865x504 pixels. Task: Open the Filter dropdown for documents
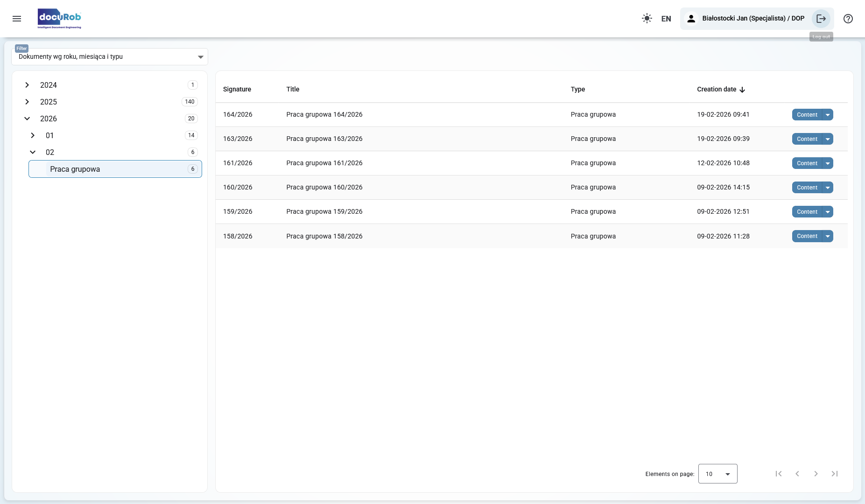(110, 57)
